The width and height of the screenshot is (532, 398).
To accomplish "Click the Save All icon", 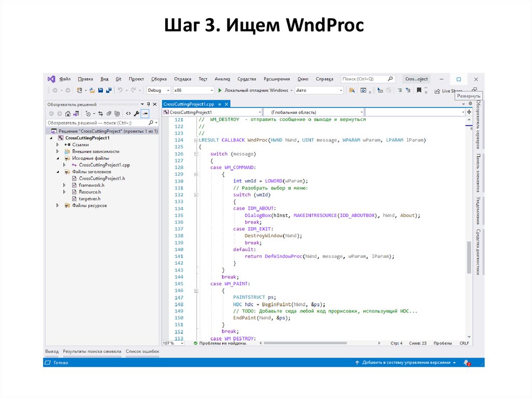I will point(109,90).
